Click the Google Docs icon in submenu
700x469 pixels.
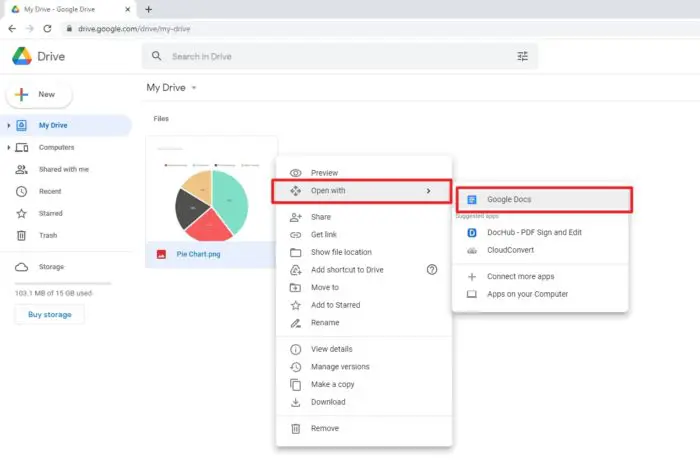point(472,199)
